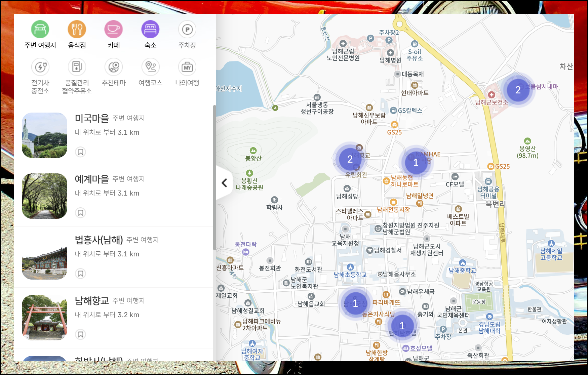Click cluster marker 1 near NAMHAE 식당
The height and width of the screenshot is (375, 588).
coord(416,162)
